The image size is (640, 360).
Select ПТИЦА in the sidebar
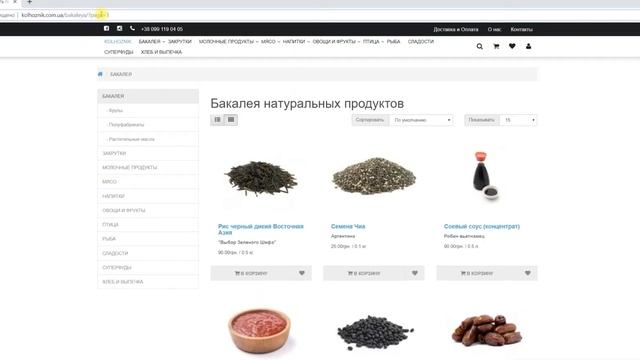click(x=148, y=225)
